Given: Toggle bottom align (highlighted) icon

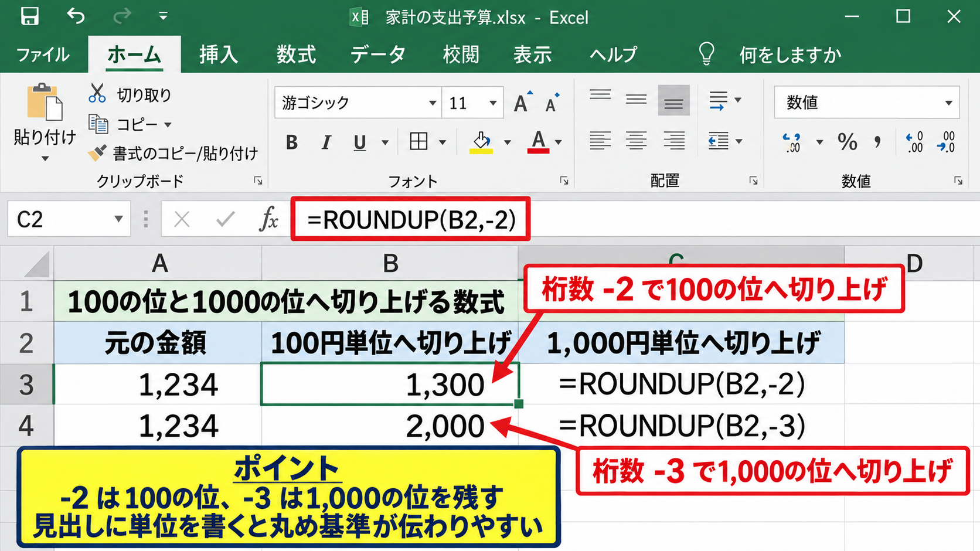Looking at the screenshot, I should point(673,100).
